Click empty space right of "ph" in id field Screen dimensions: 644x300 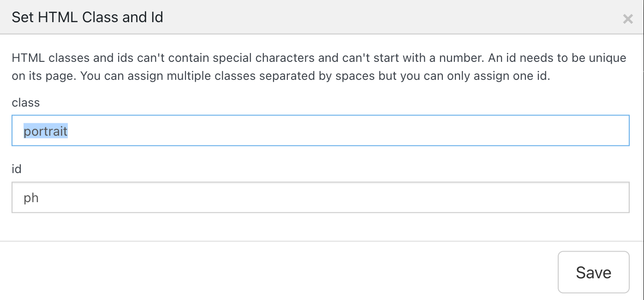[323, 198]
